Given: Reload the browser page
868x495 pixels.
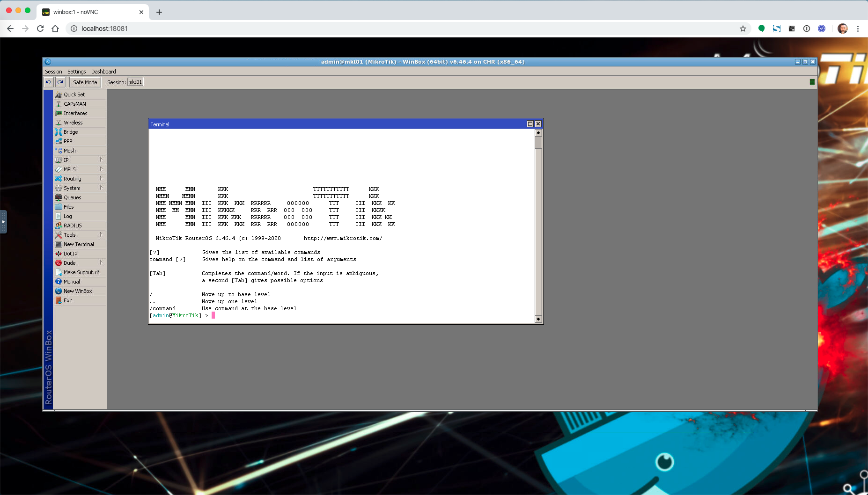Looking at the screenshot, I should point(40,29).
